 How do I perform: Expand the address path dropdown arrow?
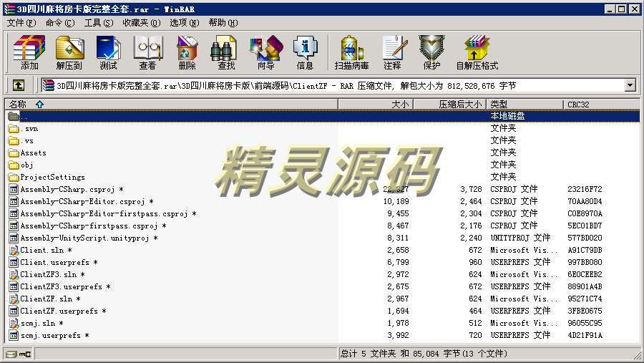[630, 85]
